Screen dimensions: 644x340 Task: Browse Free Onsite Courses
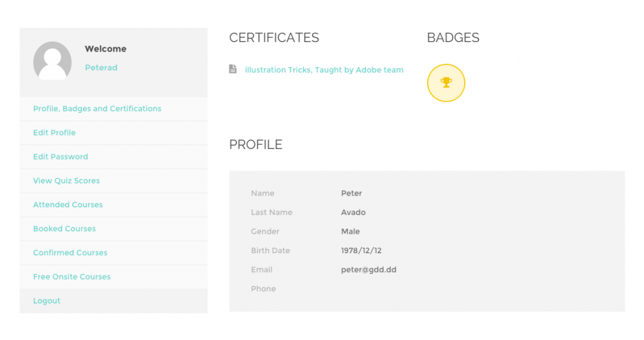(72, 277)
